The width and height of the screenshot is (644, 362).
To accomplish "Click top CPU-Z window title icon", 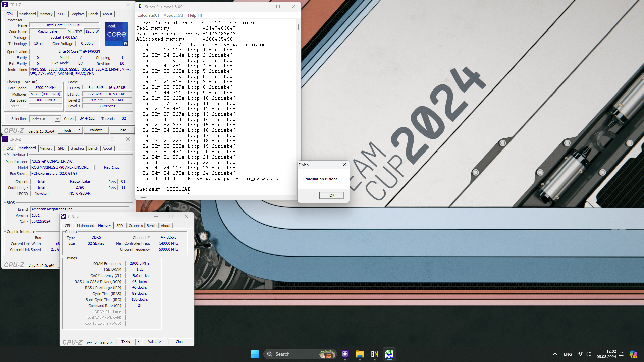I will click(5, 5).
